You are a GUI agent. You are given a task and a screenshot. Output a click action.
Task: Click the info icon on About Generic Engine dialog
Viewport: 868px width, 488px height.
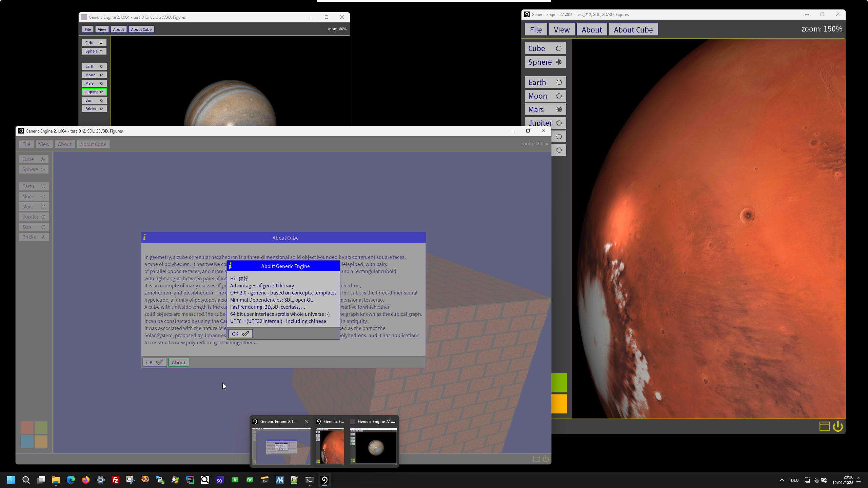[x=230, y=266]
